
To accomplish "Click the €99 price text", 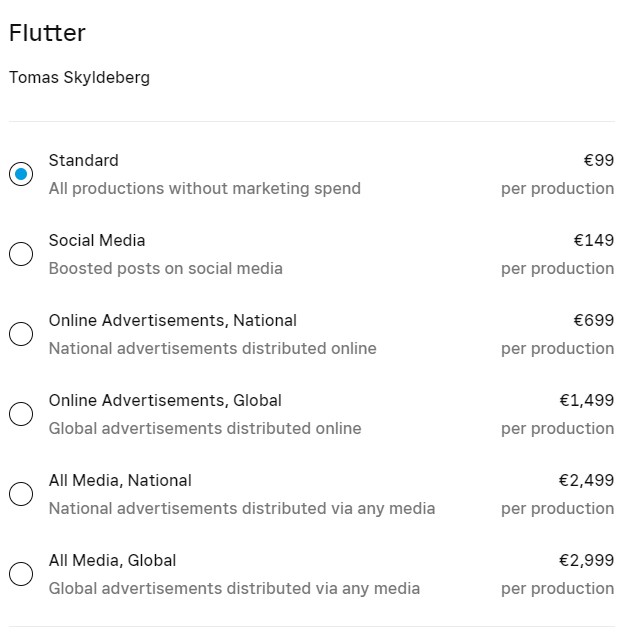I will (x=599, y=160).
